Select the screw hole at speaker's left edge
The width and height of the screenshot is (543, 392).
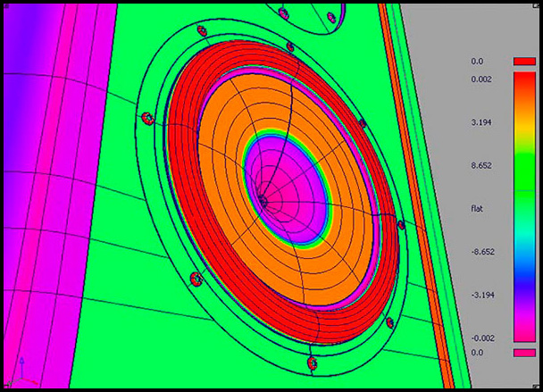tap(148, 118)
